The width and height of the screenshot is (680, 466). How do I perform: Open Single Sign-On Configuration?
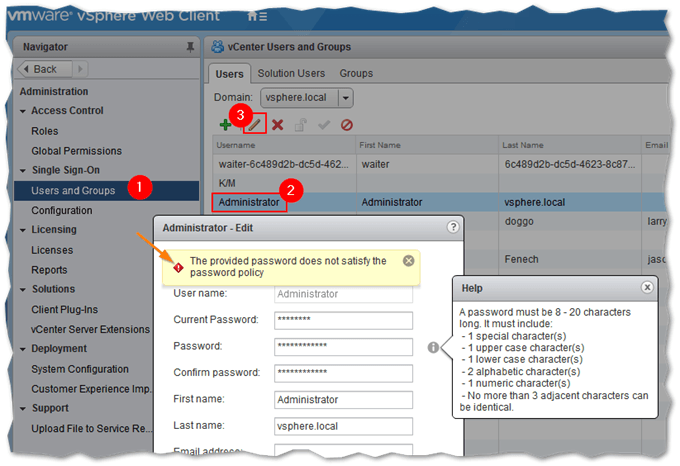click(62, 210)
